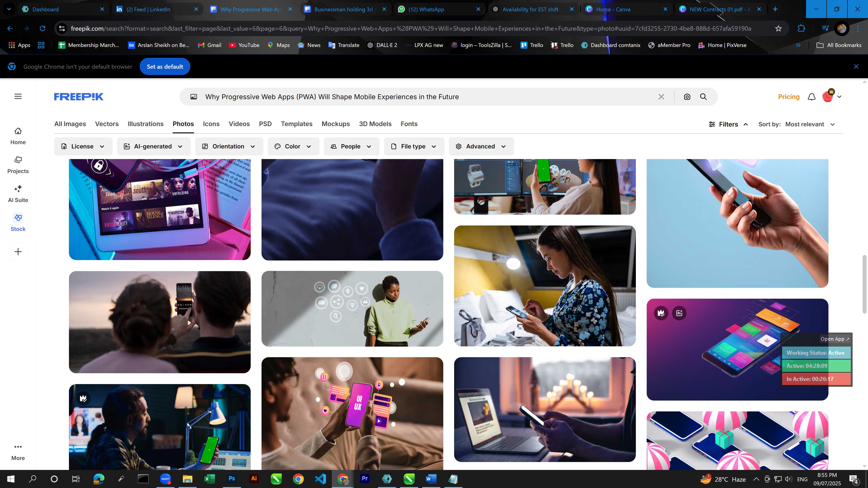Switch to 3D Models tab

tap(375, 124)
